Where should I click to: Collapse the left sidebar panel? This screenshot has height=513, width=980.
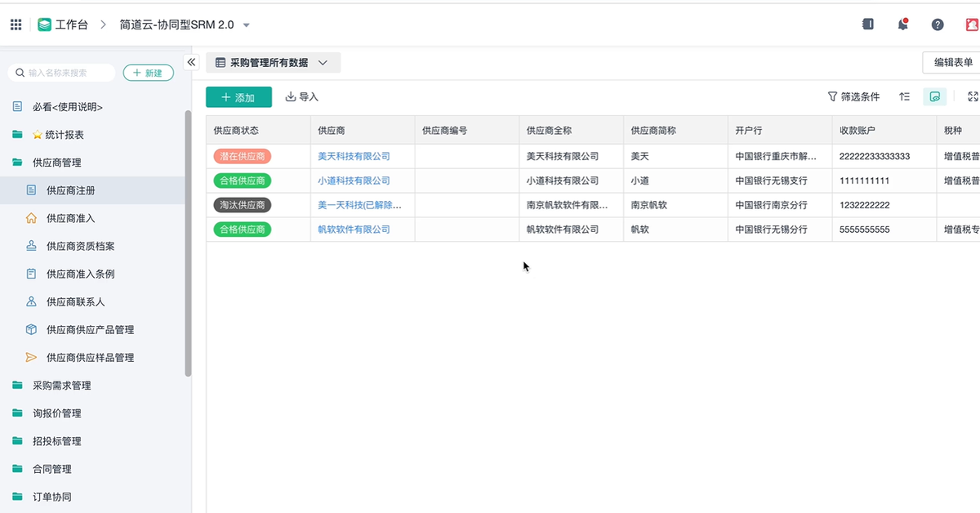pos(192,62)
